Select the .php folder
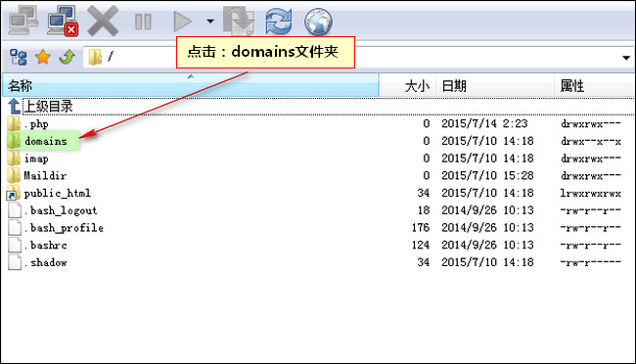 coord(35,123)
